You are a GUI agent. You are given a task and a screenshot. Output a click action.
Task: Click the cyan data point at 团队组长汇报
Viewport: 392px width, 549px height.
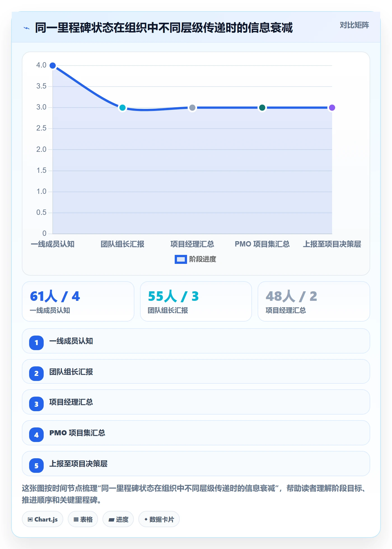(x=122, y=108)
